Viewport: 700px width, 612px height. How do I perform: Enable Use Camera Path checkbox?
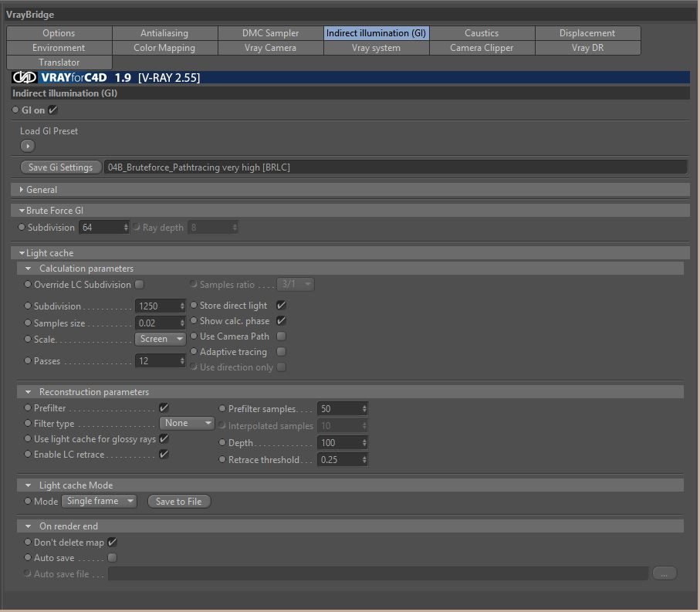pos(281,336)
